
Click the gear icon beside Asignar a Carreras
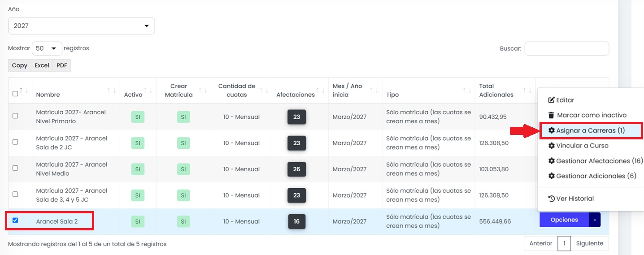click(552, 130)
